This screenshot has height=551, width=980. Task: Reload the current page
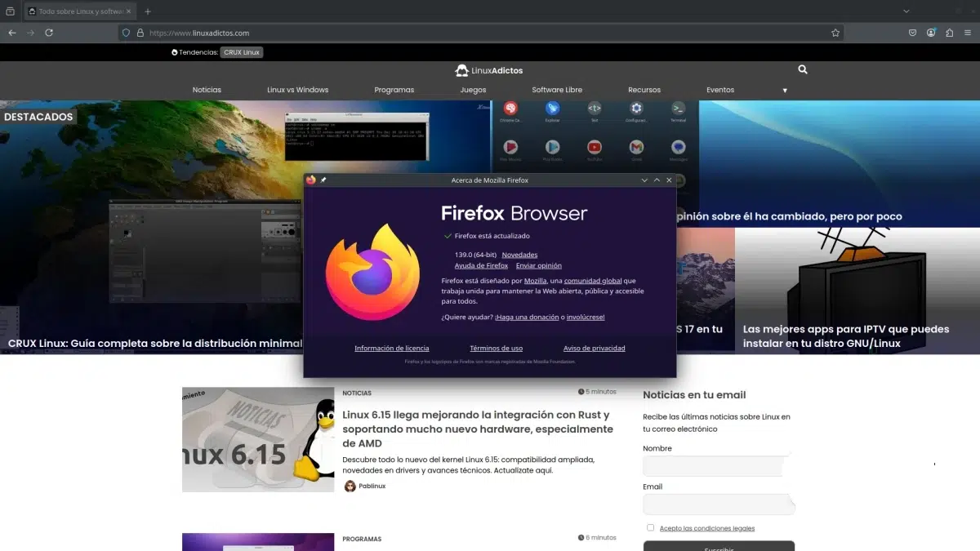point(50,33)
